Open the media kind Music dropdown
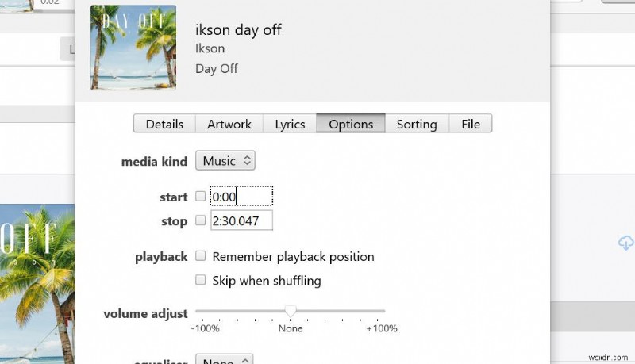Image resolution: width=635 pixels, height=364 pixels. (225, 161)
